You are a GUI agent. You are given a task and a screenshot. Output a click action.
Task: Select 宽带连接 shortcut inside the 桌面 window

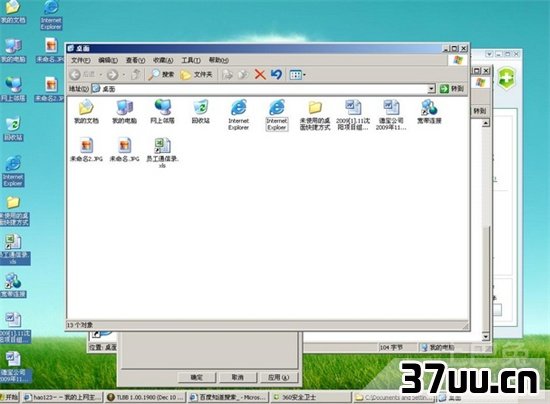(x=429, y=112)
